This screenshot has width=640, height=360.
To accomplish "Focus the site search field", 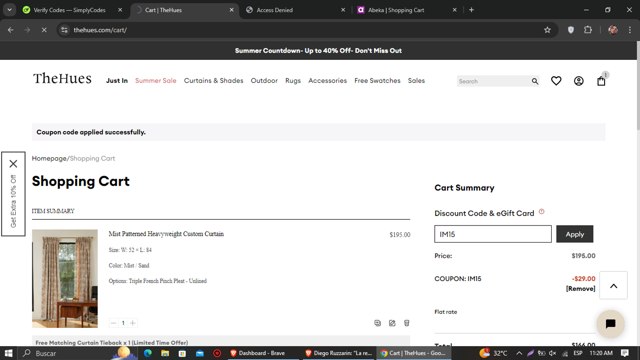I will [493, 81].
